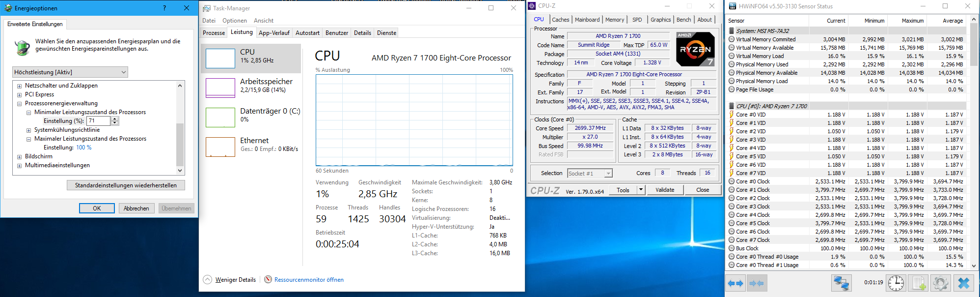The image size is (980, 297).
Task: Click the Task-Manager title bar icon
Action: 207,8
